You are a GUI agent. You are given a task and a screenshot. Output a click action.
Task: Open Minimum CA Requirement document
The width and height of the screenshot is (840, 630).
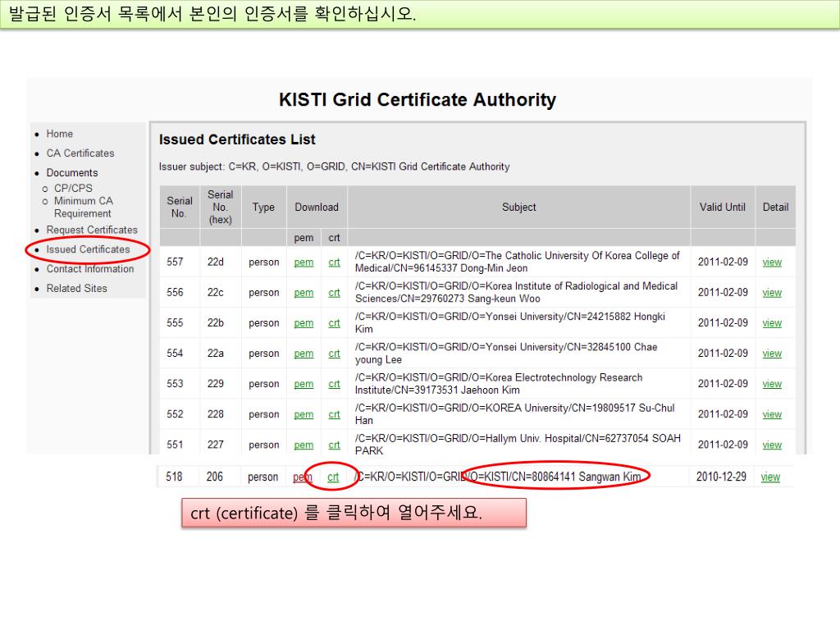coord(84,207)
